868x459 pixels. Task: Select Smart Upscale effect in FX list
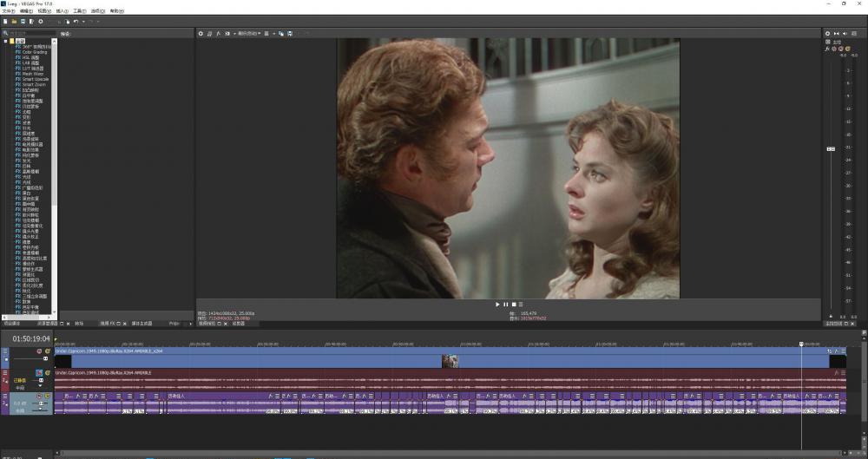36,79
